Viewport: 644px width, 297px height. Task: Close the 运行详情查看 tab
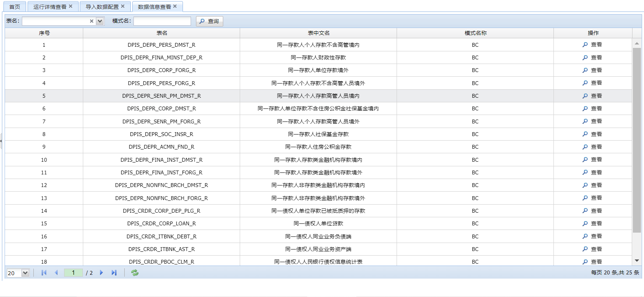[71, 7]
